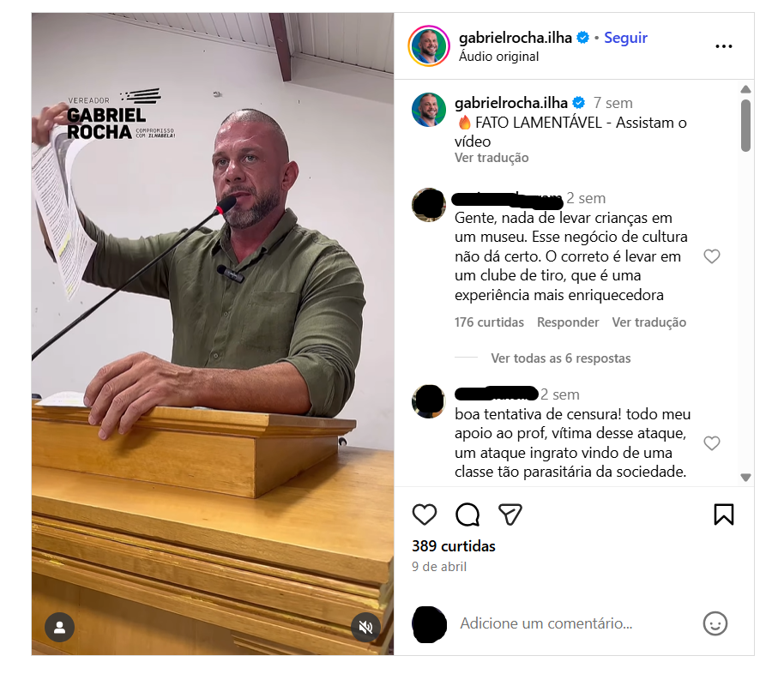Share post using the paper plane icon

[510, 515]
